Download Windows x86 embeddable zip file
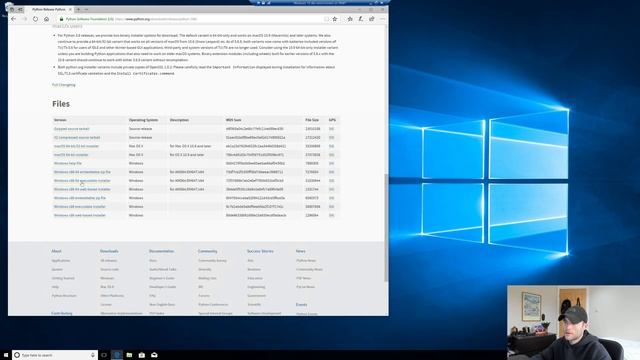Viewport: 640px width, 360px height. (80, 198)
